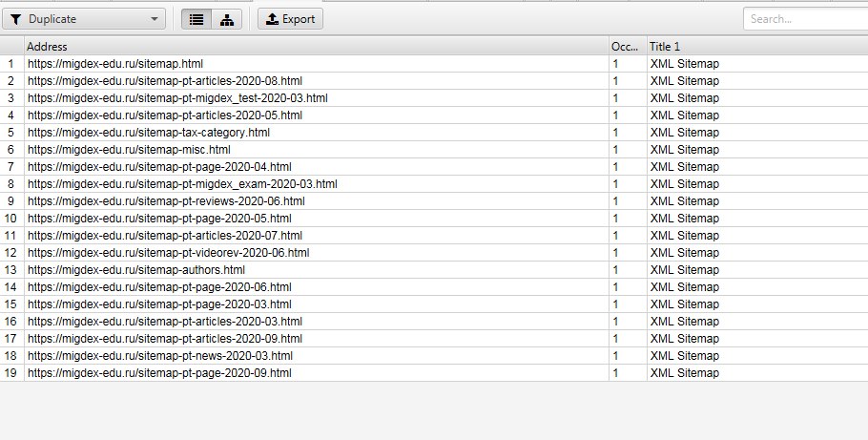Viewport: 868px width, 440px height.
Task: Click row number 16 cell
Action: [10, 322]
